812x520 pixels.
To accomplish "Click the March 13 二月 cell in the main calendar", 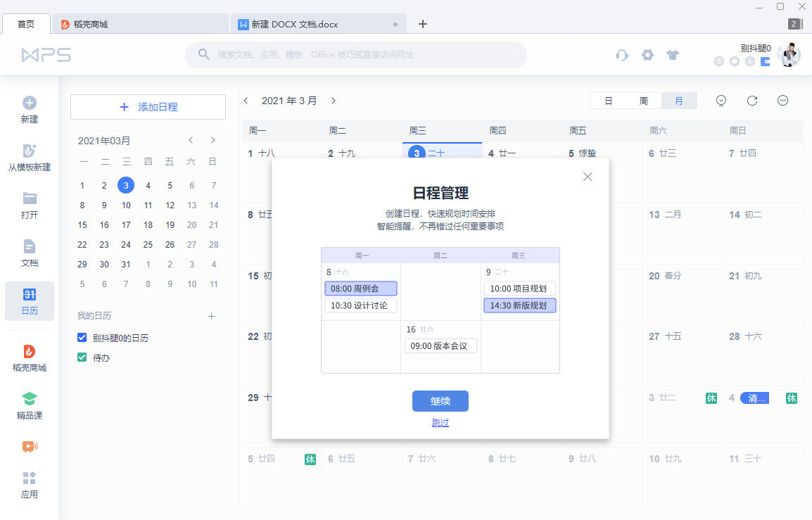I will coord(683,233).
